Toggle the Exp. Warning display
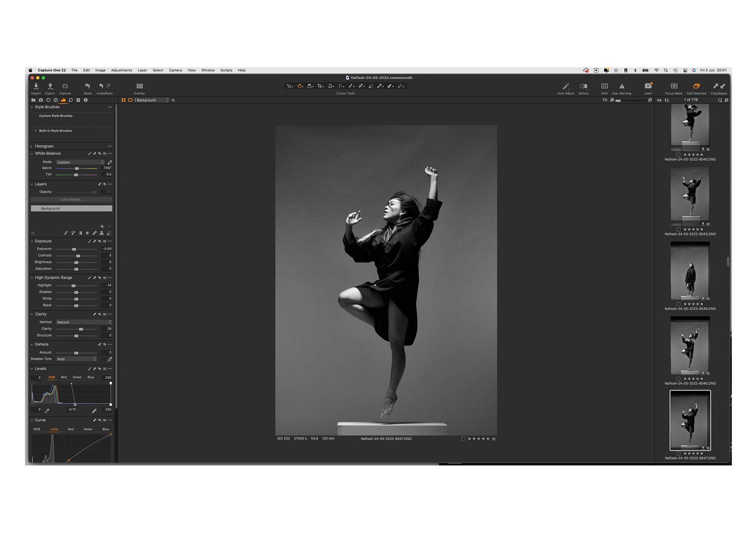Viewport: 756px width, 534px height. click(622, 86)
